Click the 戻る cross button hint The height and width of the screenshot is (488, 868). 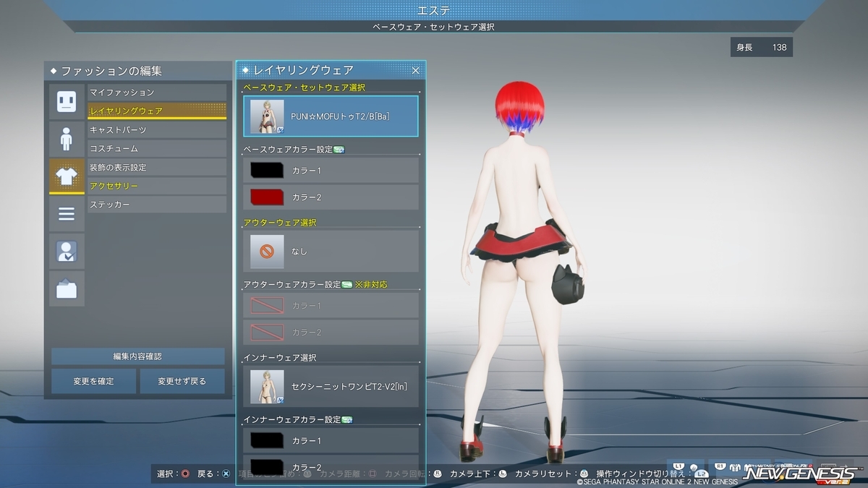click(214, 474)
